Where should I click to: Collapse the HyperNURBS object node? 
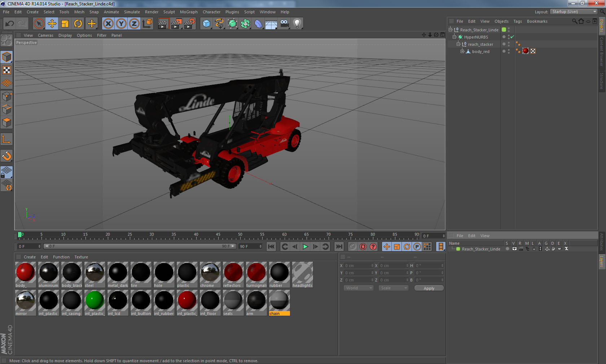454,37
